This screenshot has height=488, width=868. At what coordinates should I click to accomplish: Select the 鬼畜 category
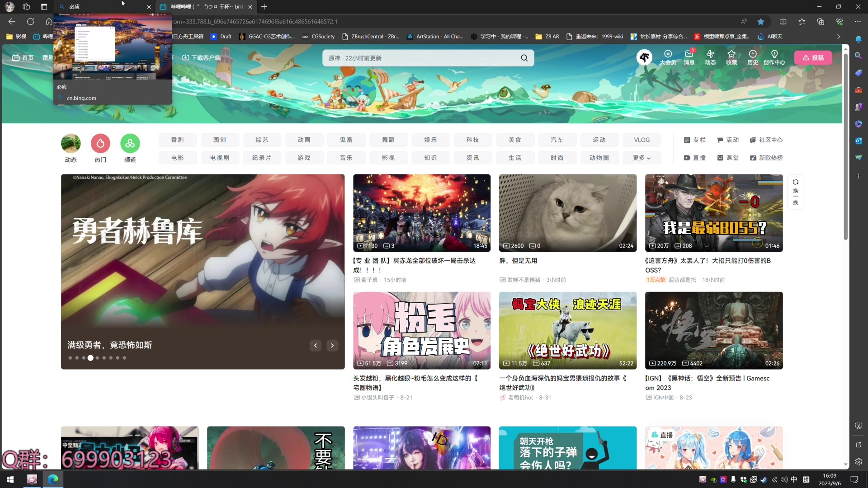pos(346,140)
